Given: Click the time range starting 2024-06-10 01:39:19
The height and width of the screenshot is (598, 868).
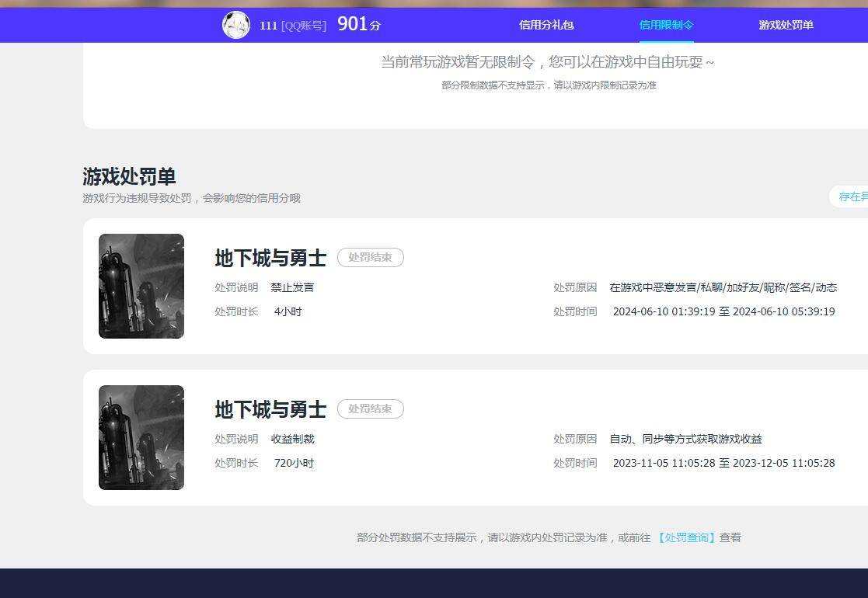Looking at the screenshot, I should tap(723, 311).
